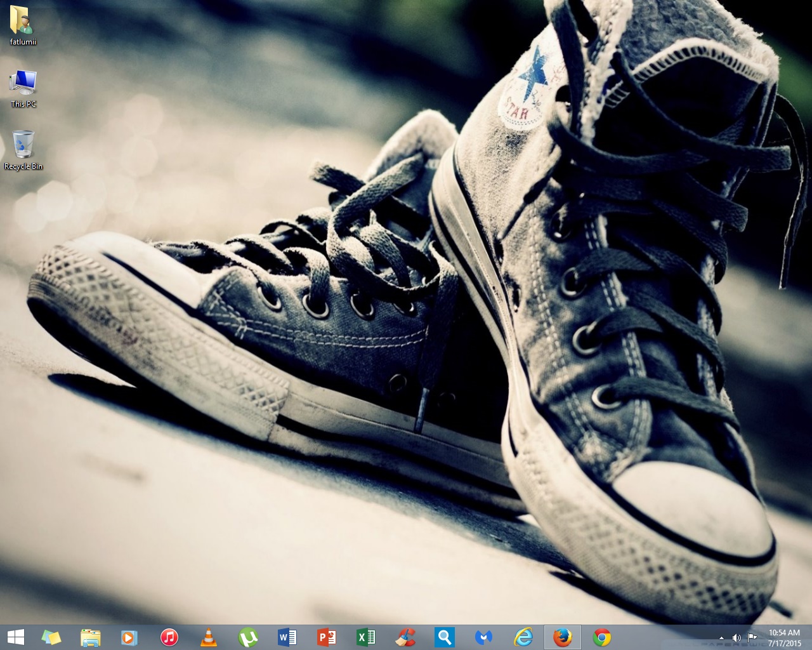Image resolution: width=812 pixels, height=650 pixels.
Task: Open Microsoft Word from the taskbar
Action: pos(287,637)
